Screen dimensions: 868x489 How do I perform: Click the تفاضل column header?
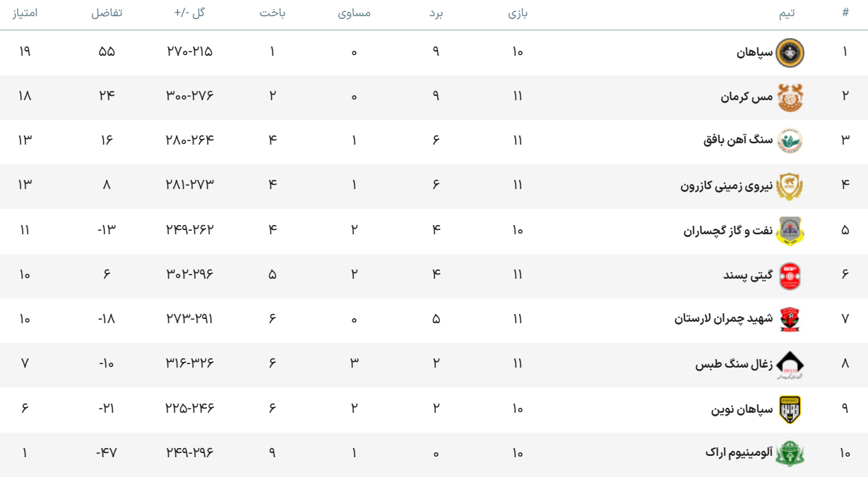pos(107,13)
